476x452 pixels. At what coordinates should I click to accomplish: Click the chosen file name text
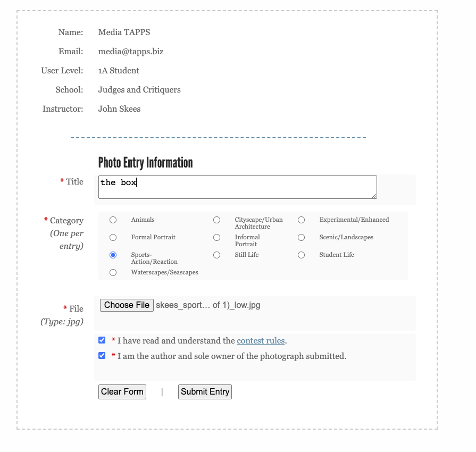click(208, 305)
